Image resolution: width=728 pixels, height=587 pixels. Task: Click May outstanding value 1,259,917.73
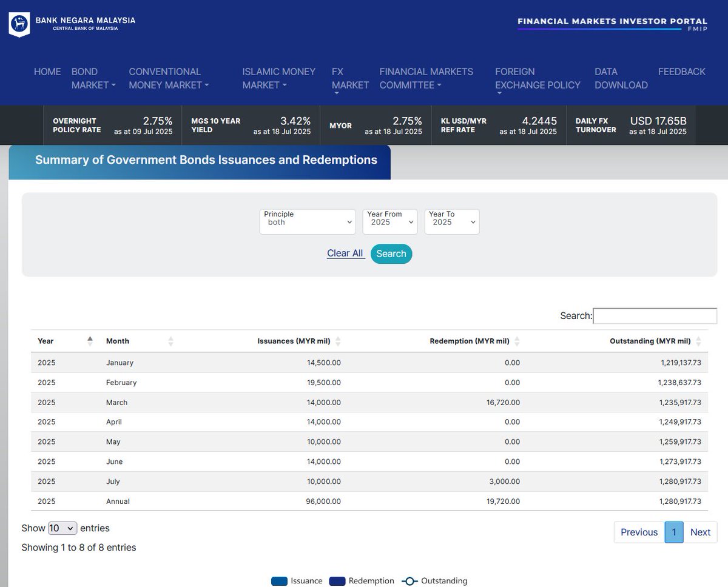click(679, 442)
